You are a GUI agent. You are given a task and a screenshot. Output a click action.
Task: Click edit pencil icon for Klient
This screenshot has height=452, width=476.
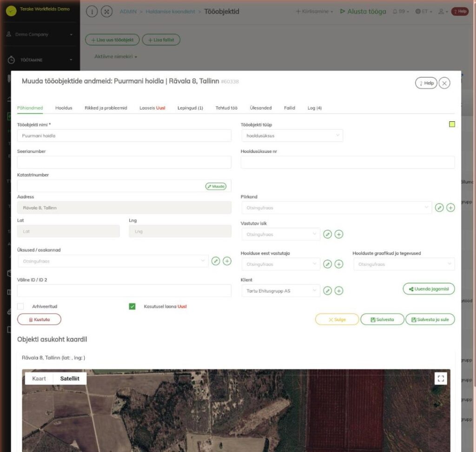coord(327,291)
